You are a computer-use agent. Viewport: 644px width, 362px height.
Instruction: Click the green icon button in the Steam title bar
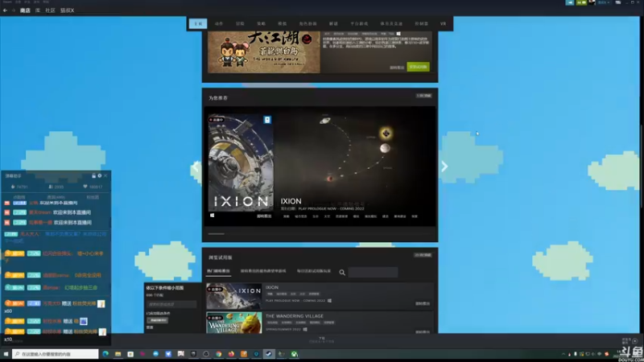581,2
